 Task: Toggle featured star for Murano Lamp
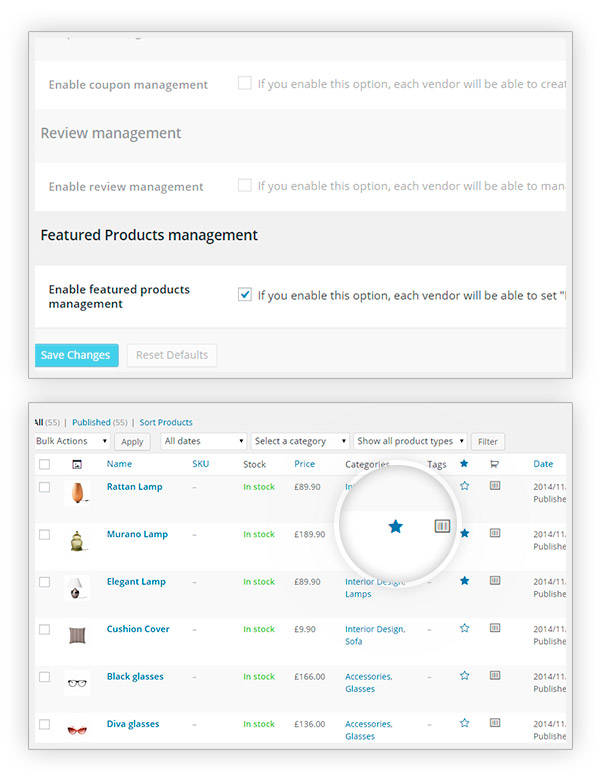[464, 533]
